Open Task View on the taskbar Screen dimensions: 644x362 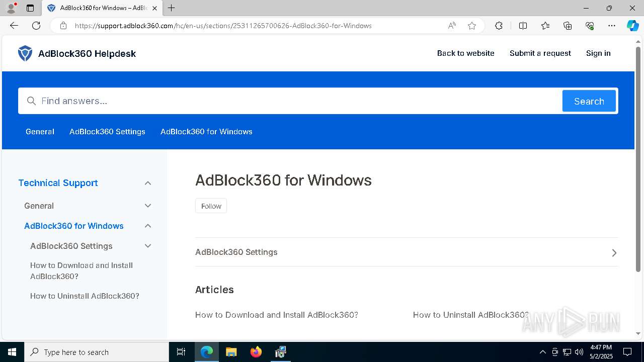181,352
